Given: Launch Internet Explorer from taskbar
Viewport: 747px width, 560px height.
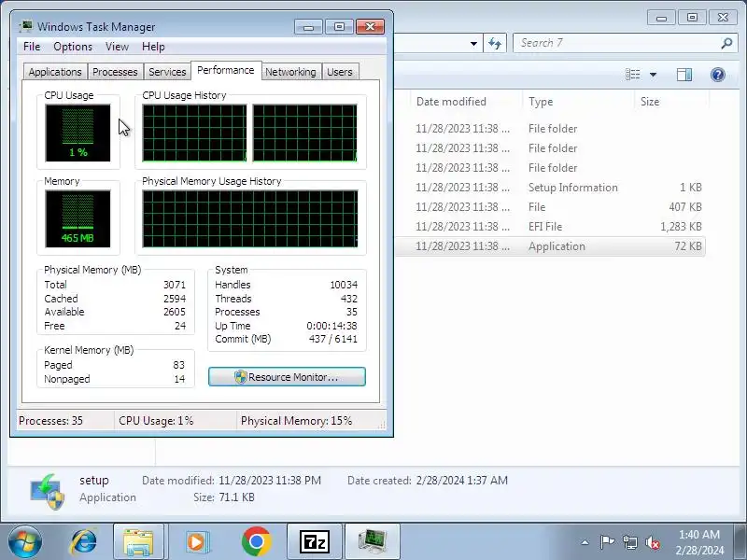Looking at the screenshot, I should pyautogui.click(x=84, y=542).
